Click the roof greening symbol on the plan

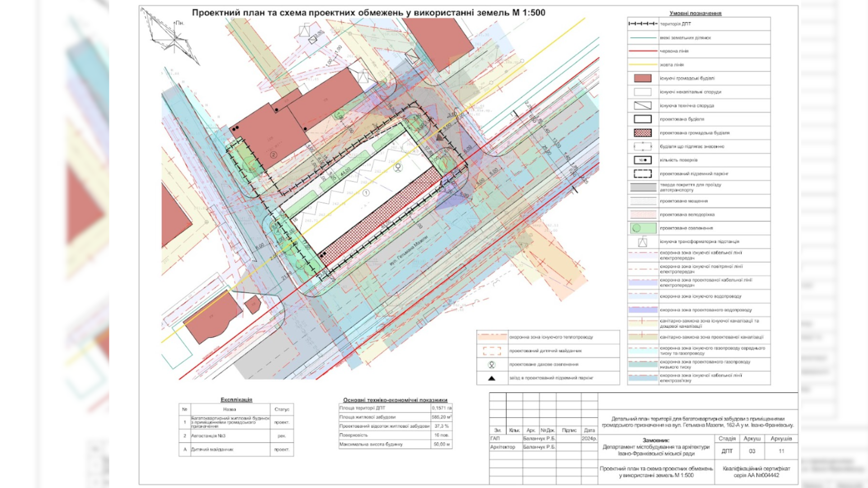pyautogui.click(x=398, y=168)
